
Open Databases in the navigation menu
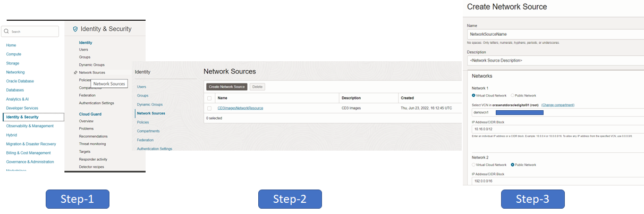pyautogui.click(x=15, y=90)
